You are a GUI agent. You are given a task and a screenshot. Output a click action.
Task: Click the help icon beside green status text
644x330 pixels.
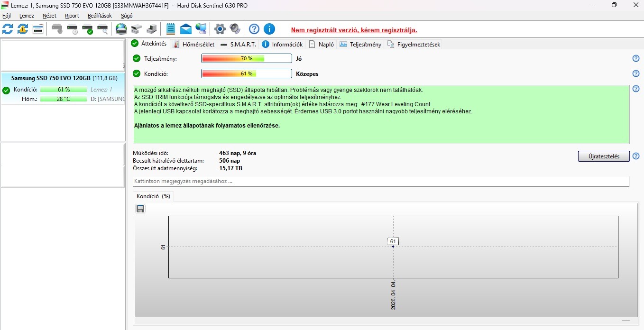point(636,89)
